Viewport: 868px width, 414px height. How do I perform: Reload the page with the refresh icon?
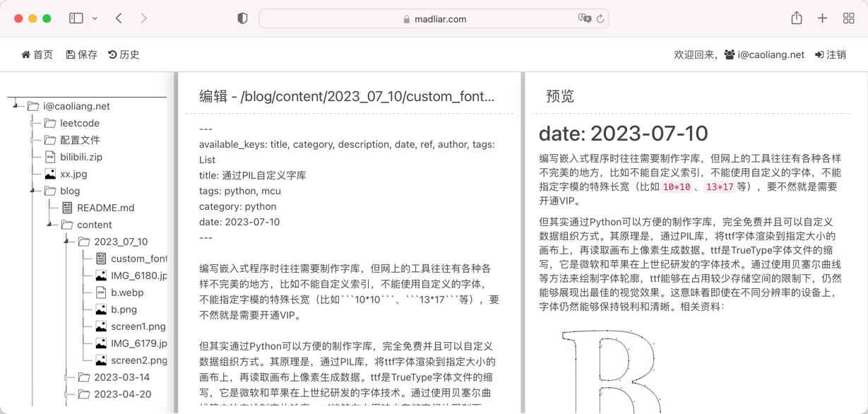(x=600, y=19)
